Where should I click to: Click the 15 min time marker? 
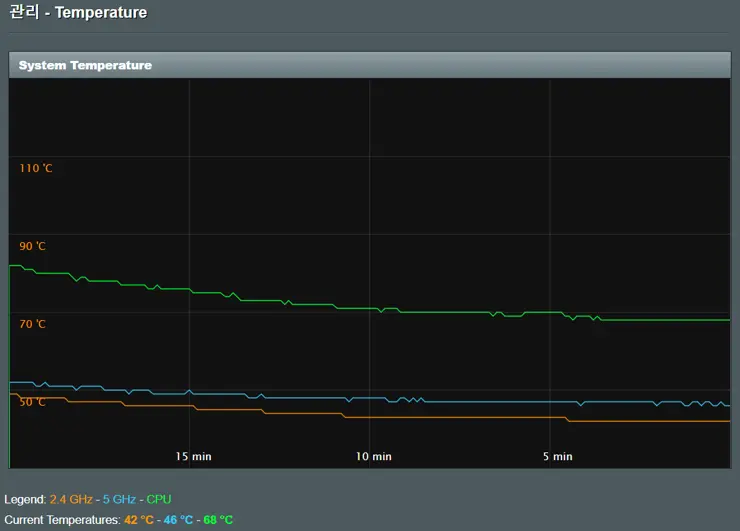(x=193, y=456)
